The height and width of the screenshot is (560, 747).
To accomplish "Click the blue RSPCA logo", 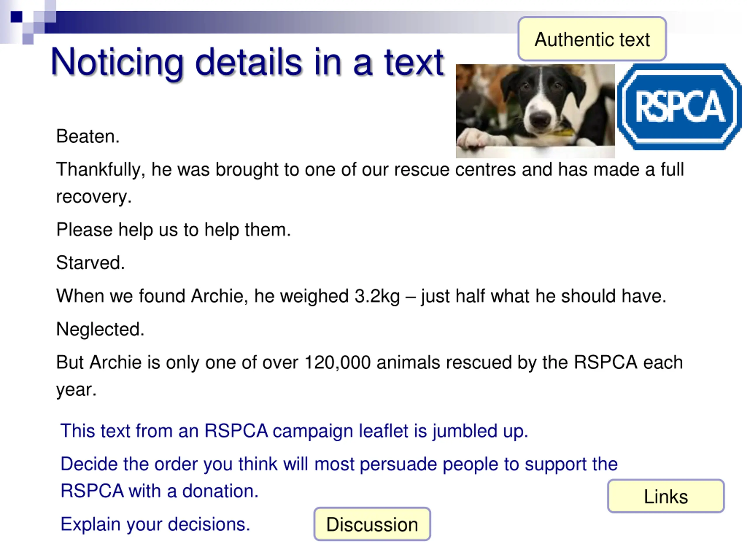I will (x=680, y=107).
